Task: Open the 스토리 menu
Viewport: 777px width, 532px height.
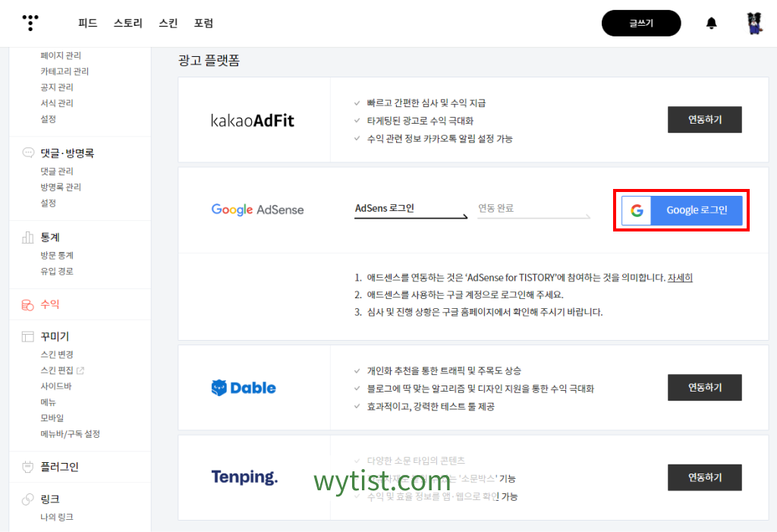Action: [127, 23]
